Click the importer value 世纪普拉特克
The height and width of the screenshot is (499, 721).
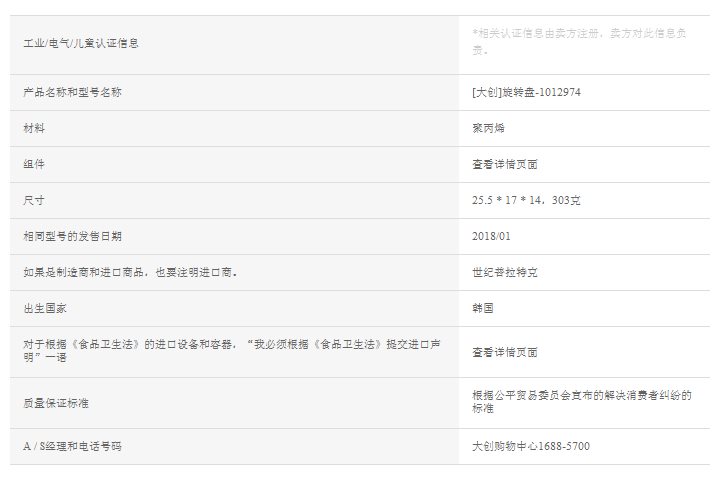(505, 272)
